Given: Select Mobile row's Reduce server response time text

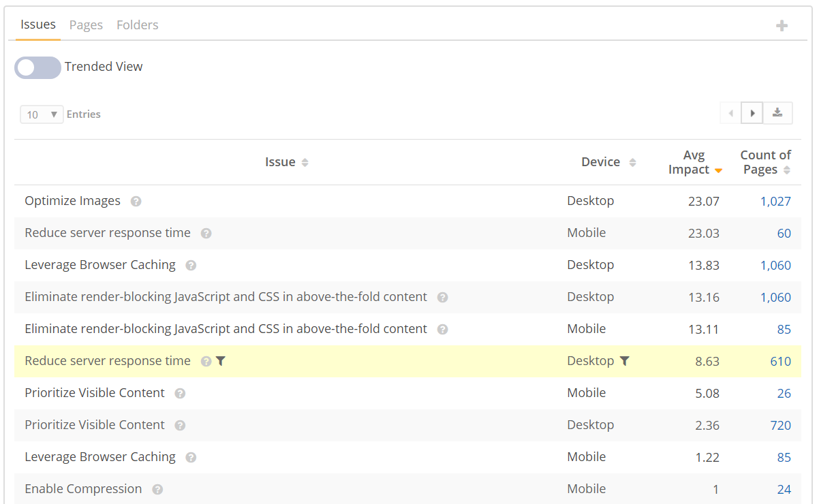Looking at the screenshot, I should (108, 233).
